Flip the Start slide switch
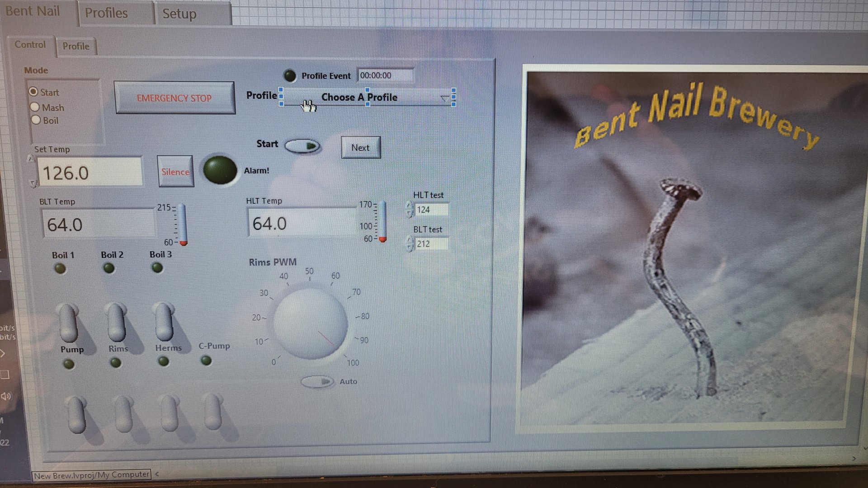 tap(302, 145)
